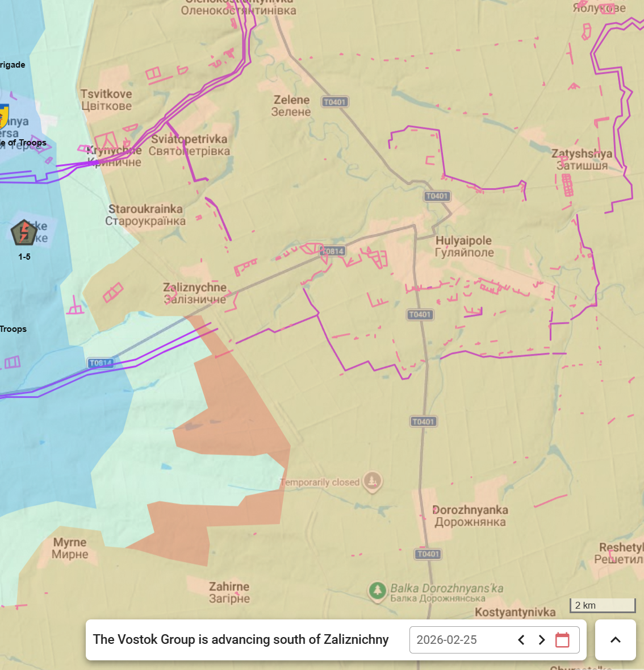
Task: Select the Kostyantynivka label
Action: coord(515,612)
